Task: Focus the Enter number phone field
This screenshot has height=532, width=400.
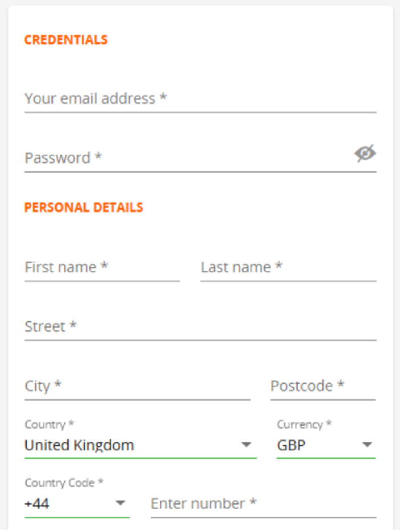Action: click(x=263, y=504)
